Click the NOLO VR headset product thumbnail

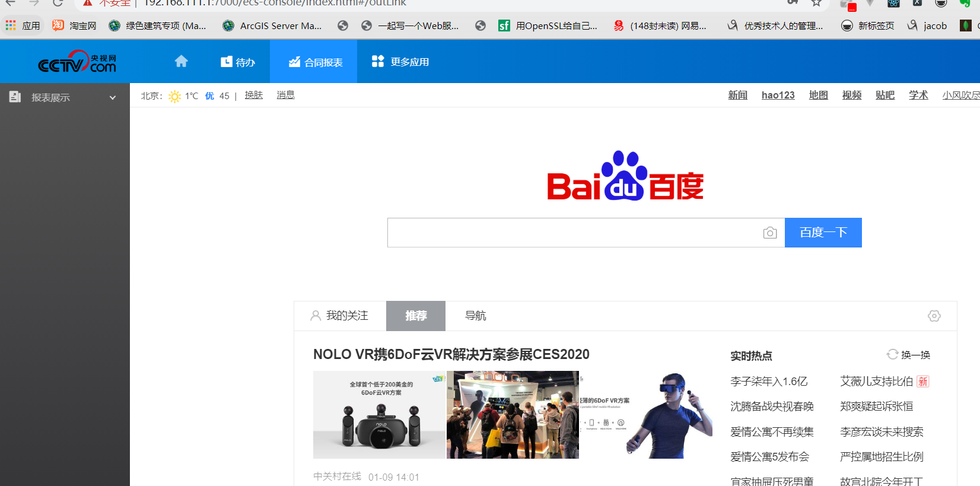[379, 415]
